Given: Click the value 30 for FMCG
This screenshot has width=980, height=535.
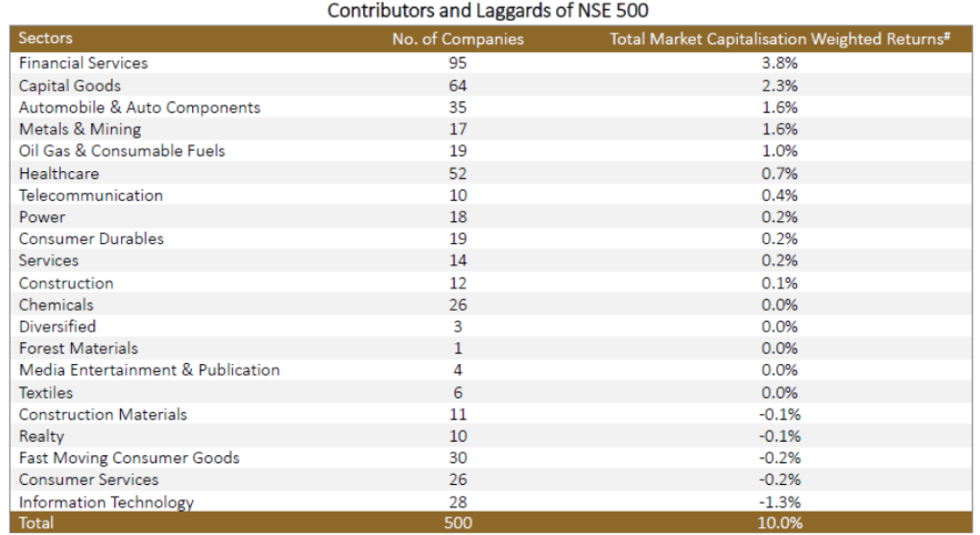Looking at the screenshot, I should click(x=457, y=458).
